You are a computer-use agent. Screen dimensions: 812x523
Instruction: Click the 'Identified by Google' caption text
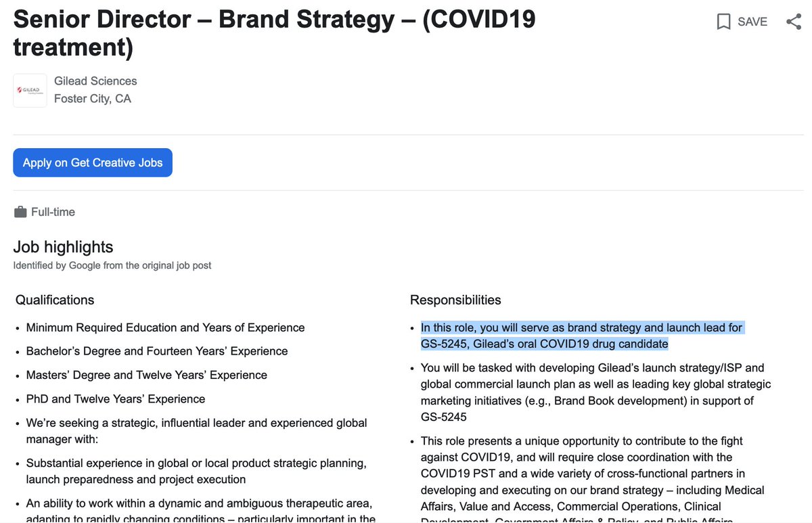click(x=112, y=266)
